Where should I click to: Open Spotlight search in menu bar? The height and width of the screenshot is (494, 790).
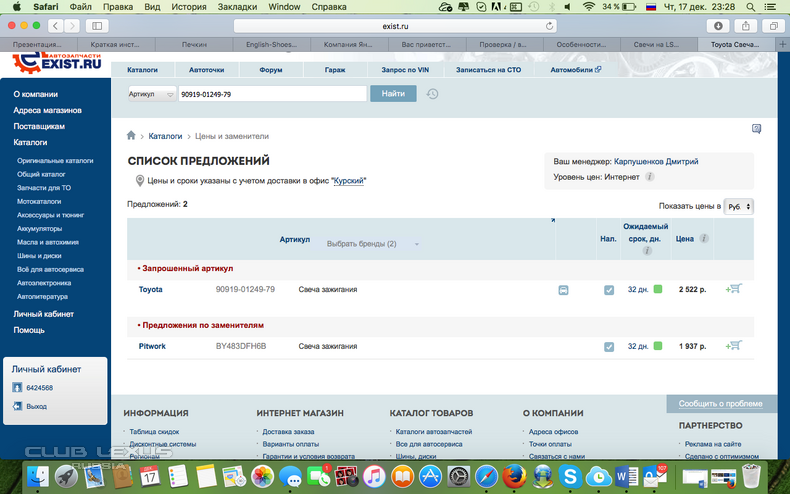pyautogui.click(x=750, y=7)
